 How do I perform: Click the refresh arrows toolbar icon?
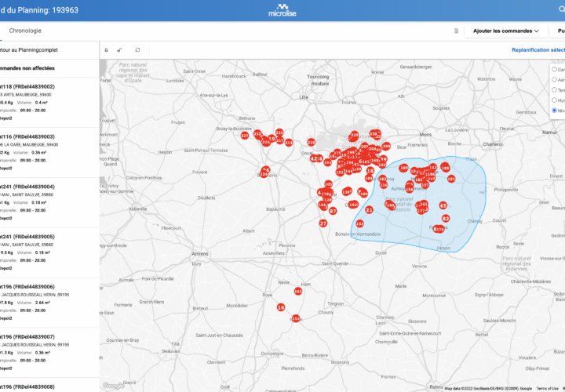(137, 50)
